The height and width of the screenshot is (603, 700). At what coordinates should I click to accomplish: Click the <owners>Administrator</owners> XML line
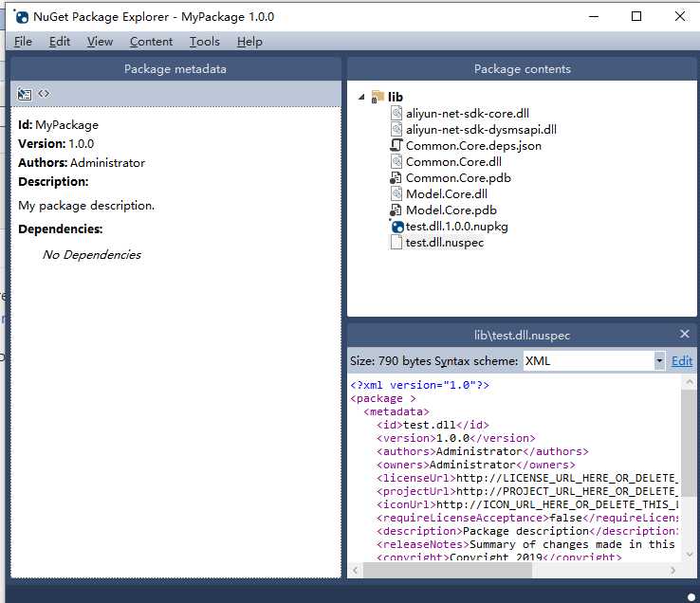(476, 466)
